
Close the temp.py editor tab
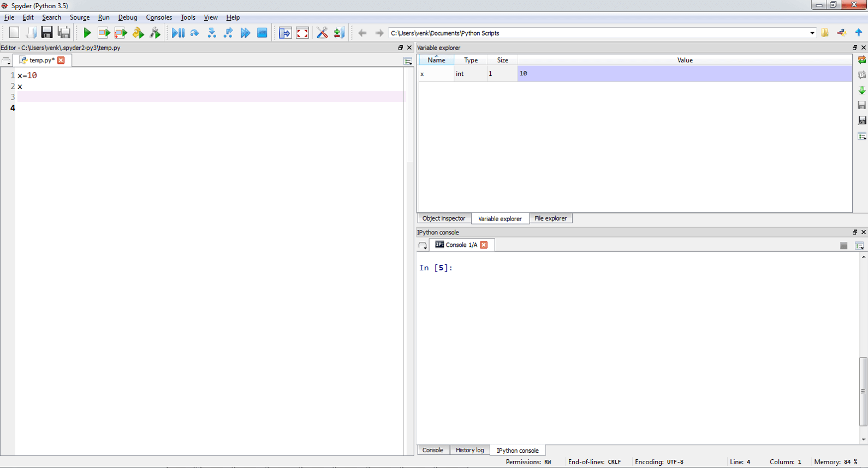(x=61, y=60)
